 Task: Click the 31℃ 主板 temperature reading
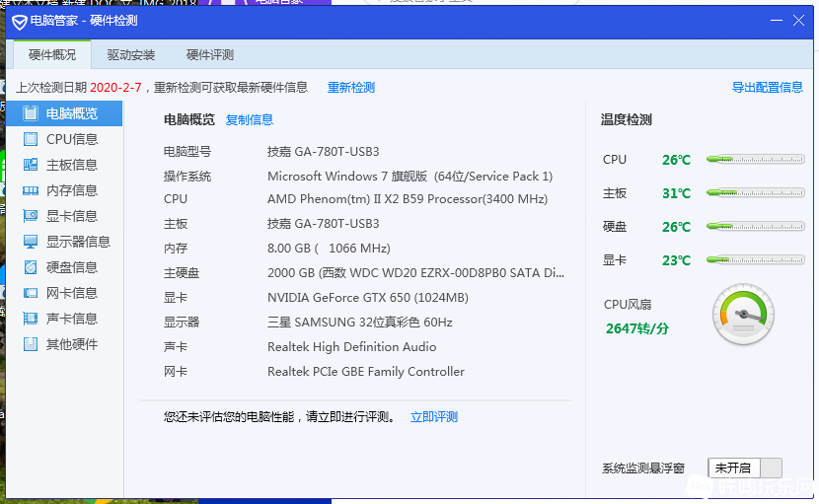tap(676, 193)
